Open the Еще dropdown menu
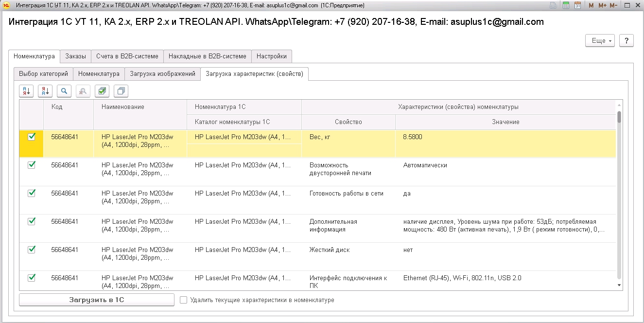The image size is (644, 323). coord(600,41)
